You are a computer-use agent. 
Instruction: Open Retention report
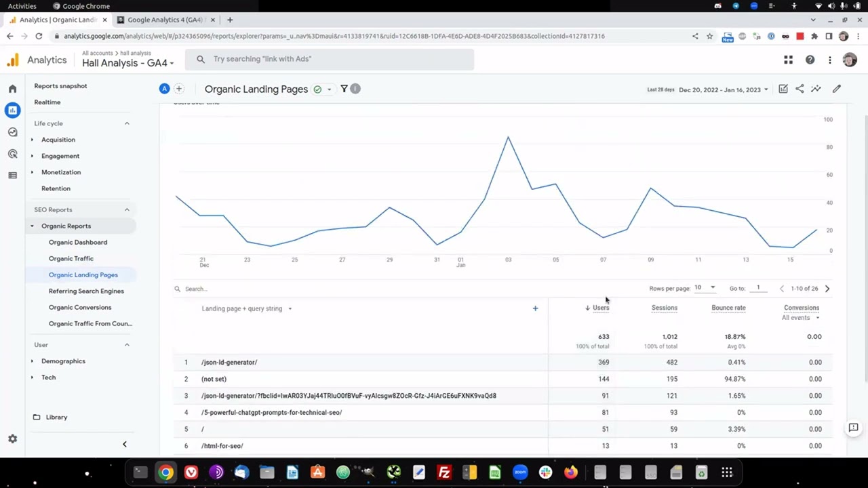56,188
